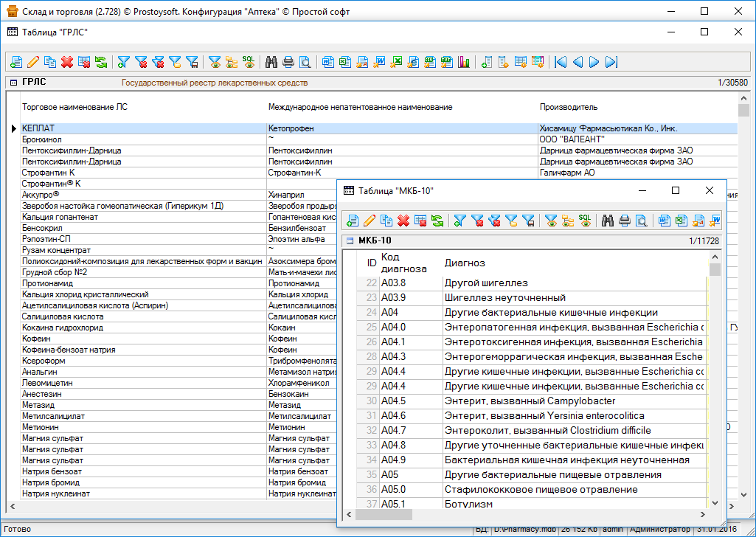Viewport: 756px width, 537px height.
Task: Print the МКБ-10 table with the printer icon
Action: click(x=625, y=221)
